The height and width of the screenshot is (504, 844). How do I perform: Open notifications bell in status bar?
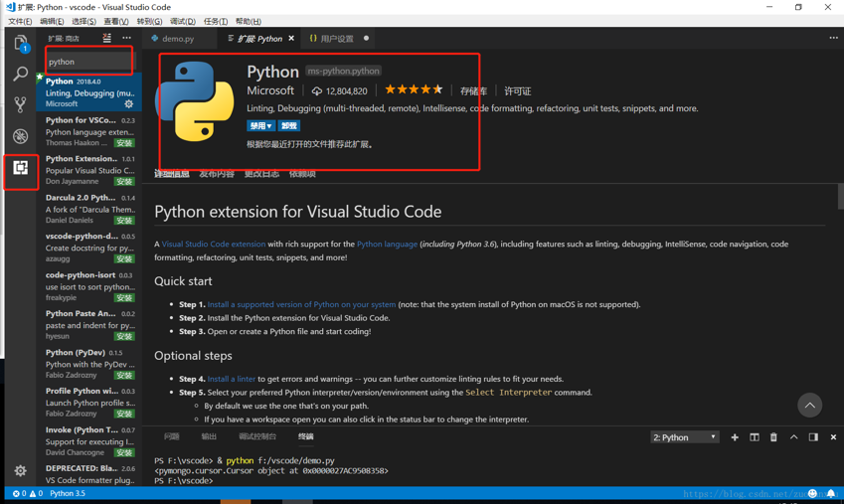[x=831, y=493]
